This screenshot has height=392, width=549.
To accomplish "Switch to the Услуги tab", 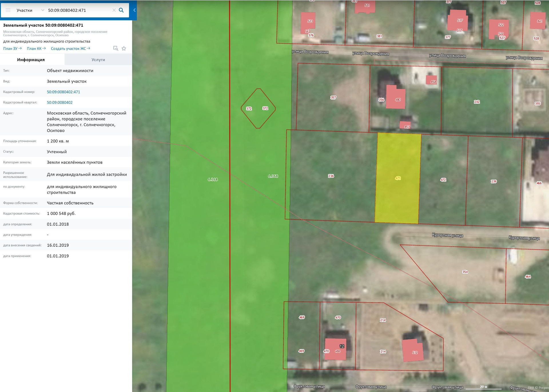I will click(x=98, y=60).
